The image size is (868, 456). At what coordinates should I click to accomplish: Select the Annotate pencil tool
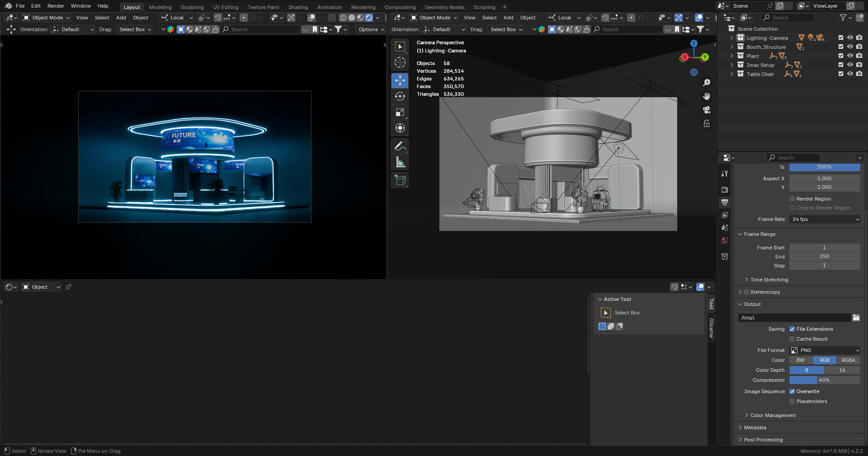point(400,146)
